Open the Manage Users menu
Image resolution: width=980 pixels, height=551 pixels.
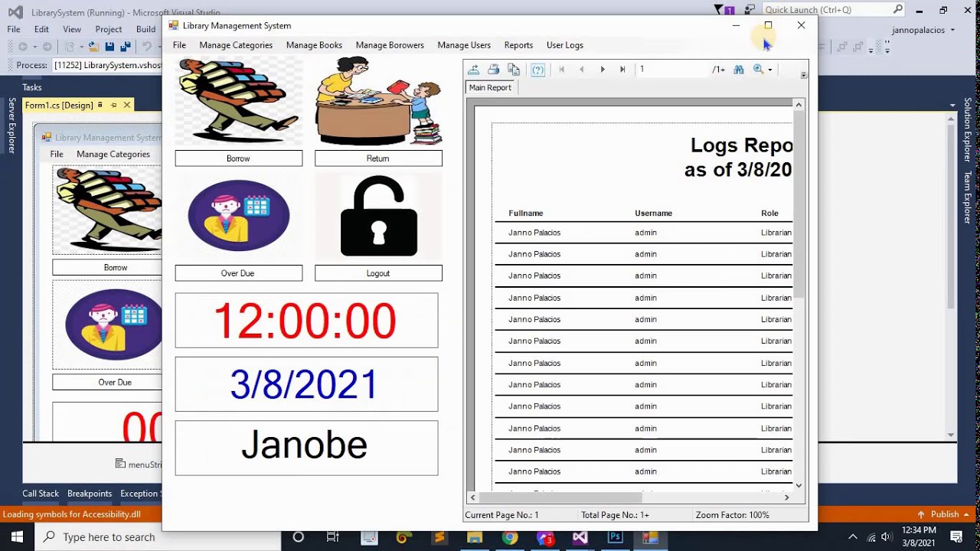click(464, 45)
